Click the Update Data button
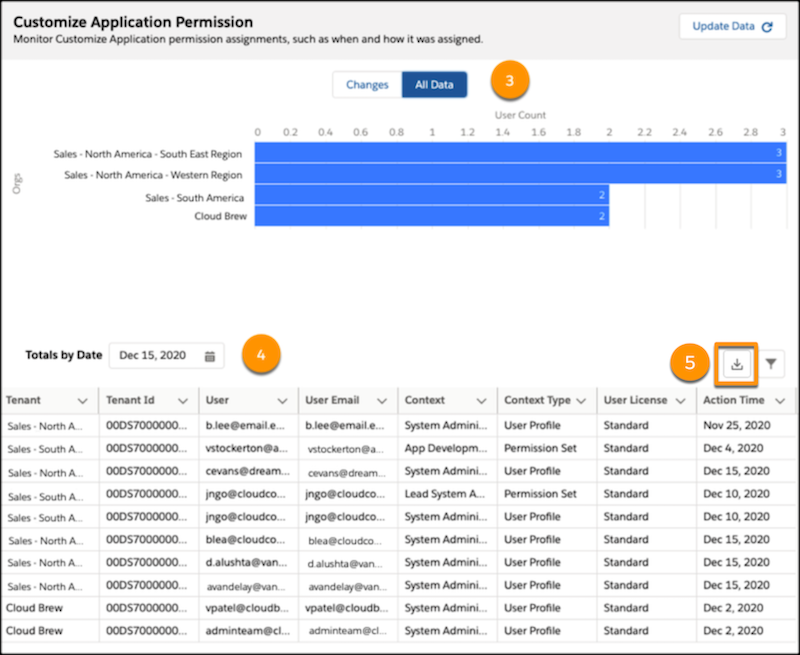This screenshot has width=800, height=655. click(732, 27)
